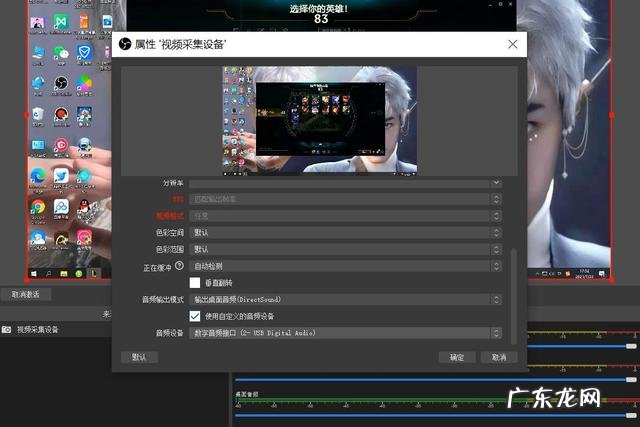The height and width of the screenshot is (427, 640).
Task: Click the OBS Studio desktop shortcut icon
Action: pyautogui.click(x=61, y=83)
